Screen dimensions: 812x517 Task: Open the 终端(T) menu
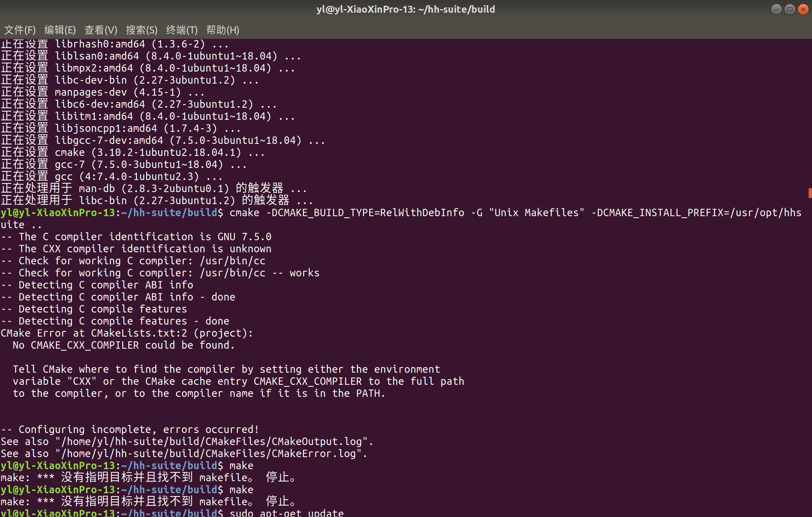tap(182, 30)
